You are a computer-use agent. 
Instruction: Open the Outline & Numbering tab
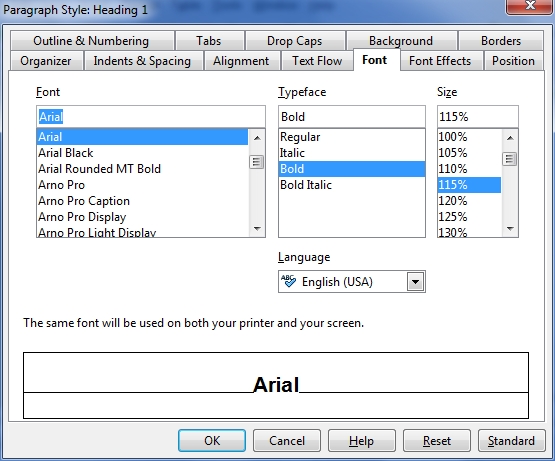91,41
